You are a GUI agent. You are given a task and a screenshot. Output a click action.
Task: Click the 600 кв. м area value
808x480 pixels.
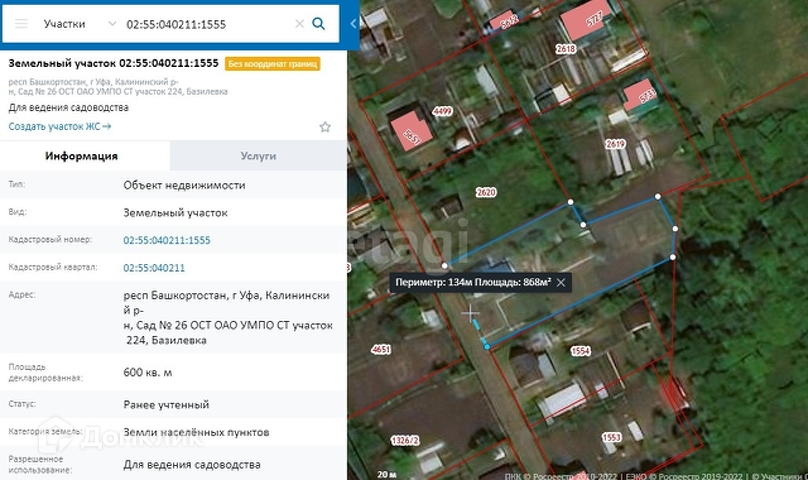click(147, 372)
